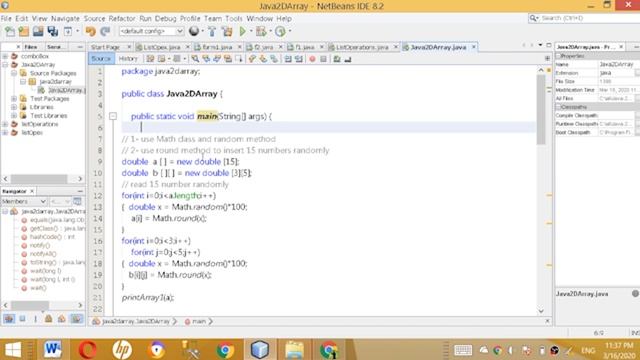Screen dimensions: 640x360
Task: Click the globe browser icon in toolbar
Action: pyautogui.click(x=194, y=31)
